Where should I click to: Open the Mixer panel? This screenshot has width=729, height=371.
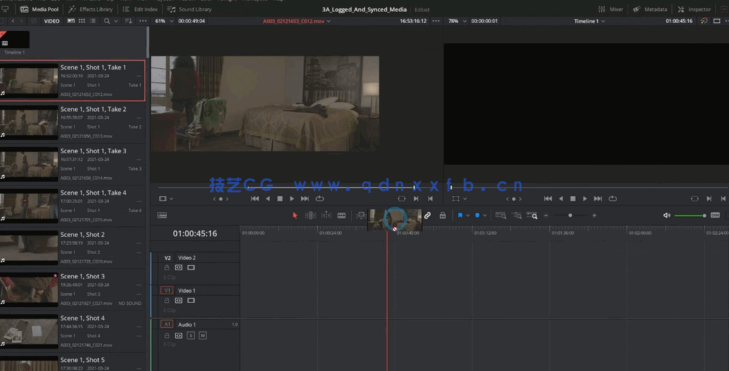coord(610,9)
